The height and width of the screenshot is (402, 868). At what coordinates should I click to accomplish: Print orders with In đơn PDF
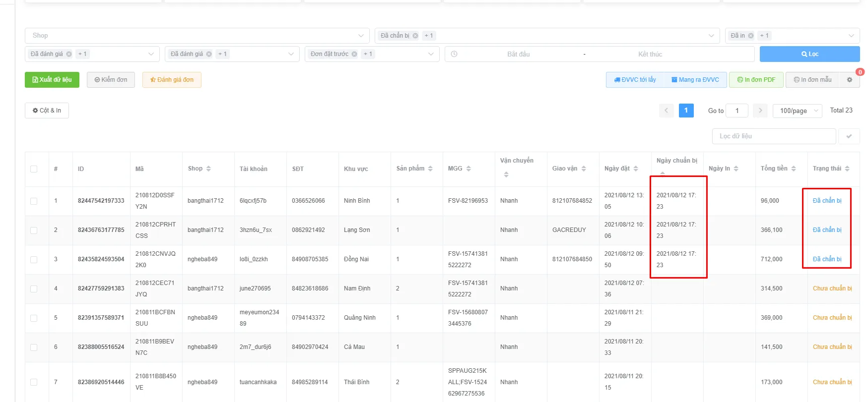pos(756,80)
